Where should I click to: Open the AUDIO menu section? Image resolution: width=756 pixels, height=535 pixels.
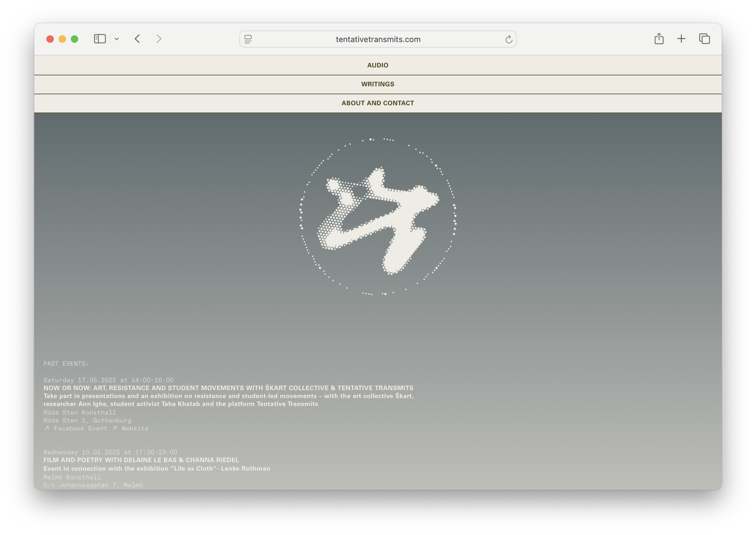coord(378,65)
